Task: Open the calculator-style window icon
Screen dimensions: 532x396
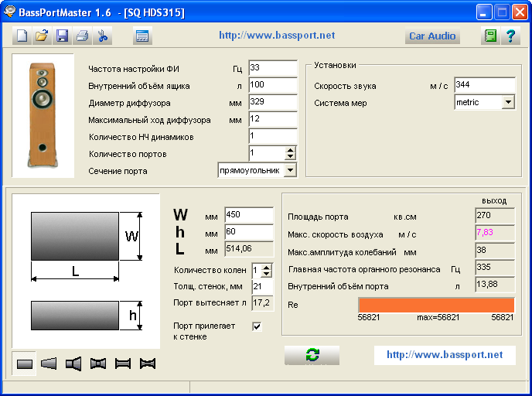Action: tap(142, 36)
